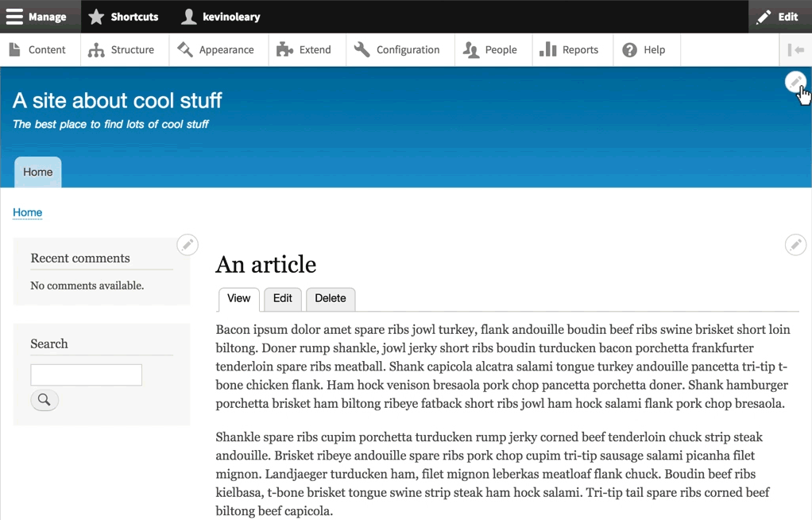The height and width of the screenshot is (520, 812).
Task: Open the Configuration wrench icon
Action: 362,49
